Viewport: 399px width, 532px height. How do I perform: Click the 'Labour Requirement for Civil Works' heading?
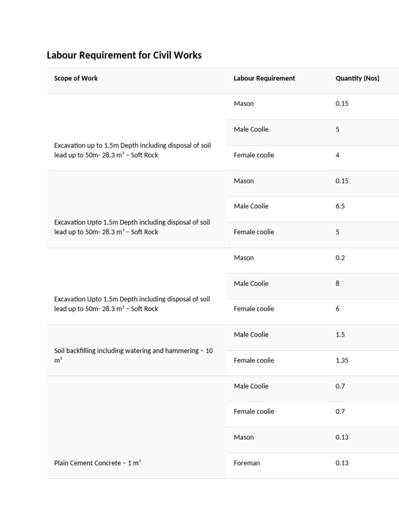point(124,55)
